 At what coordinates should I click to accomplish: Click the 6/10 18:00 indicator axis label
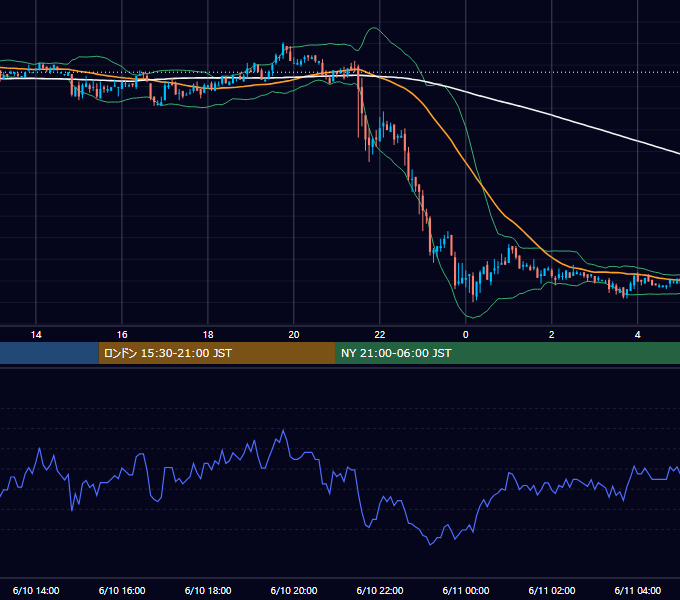point(208,590)
